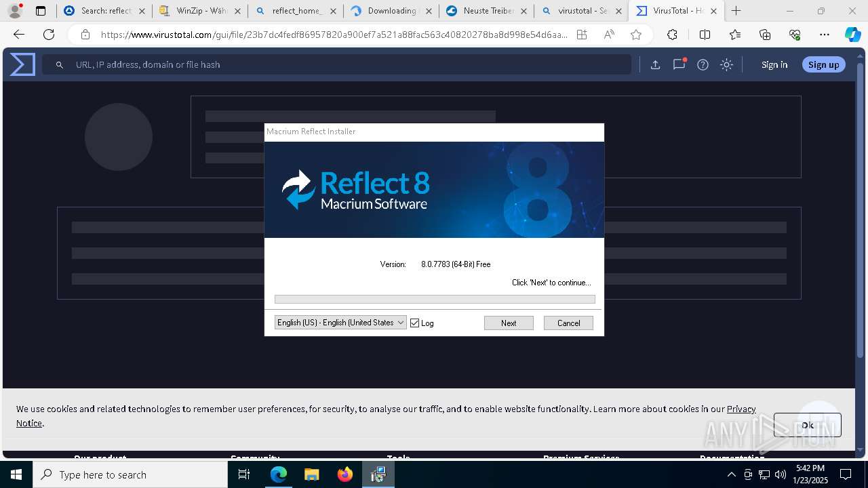Open VirusTotal notifications icon
Viewport: 868px width, 488px height.
[679, 64]
